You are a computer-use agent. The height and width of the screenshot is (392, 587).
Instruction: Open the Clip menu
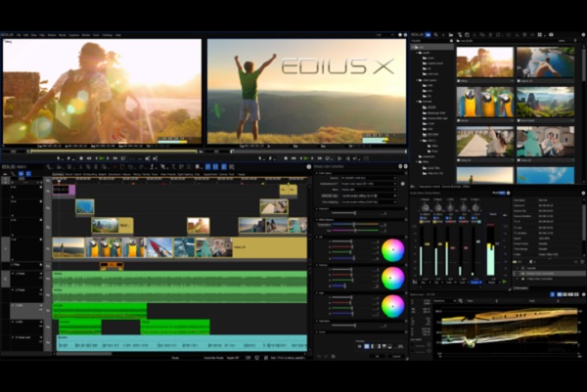tap(42, 35)
